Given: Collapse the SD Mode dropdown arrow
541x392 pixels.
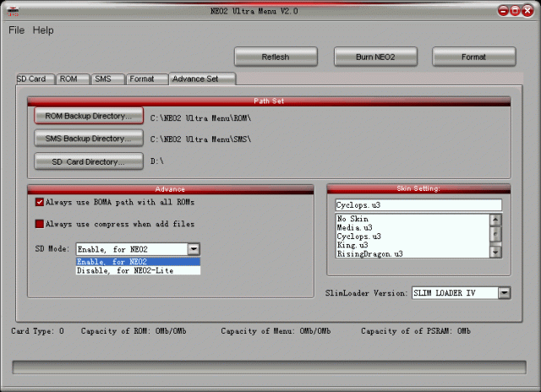Looking at the screenshot, I should click(194, 249).
